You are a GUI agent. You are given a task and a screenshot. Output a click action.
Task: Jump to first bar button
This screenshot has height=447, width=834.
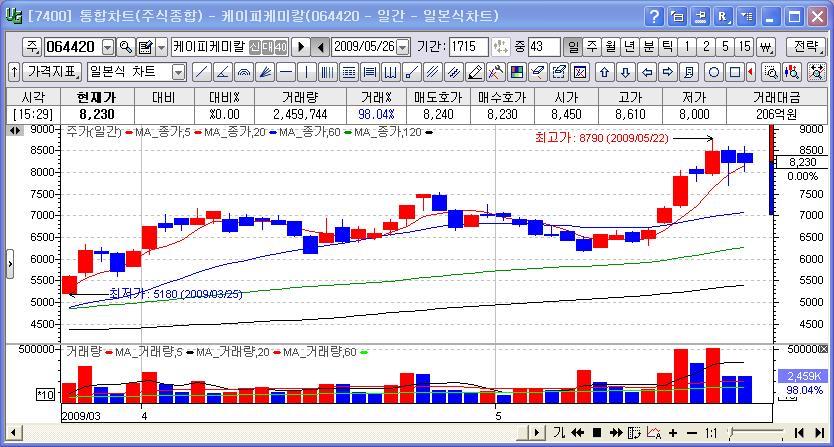point(799,433)
